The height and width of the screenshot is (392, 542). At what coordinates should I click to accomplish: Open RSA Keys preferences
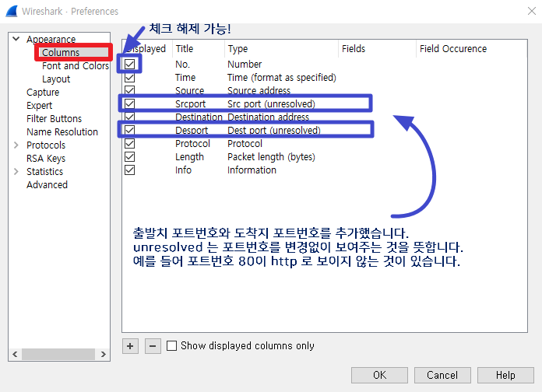(x=46, y=158)
